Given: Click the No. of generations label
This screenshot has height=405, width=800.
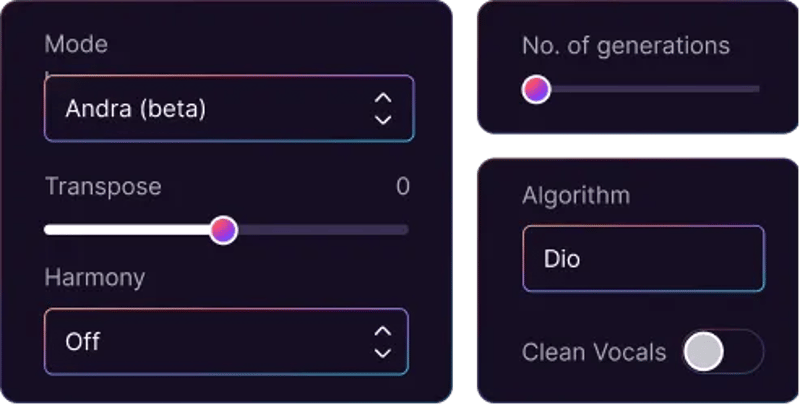Looking at the screenshot, I should pyautogui.click(x=625, y=45).
